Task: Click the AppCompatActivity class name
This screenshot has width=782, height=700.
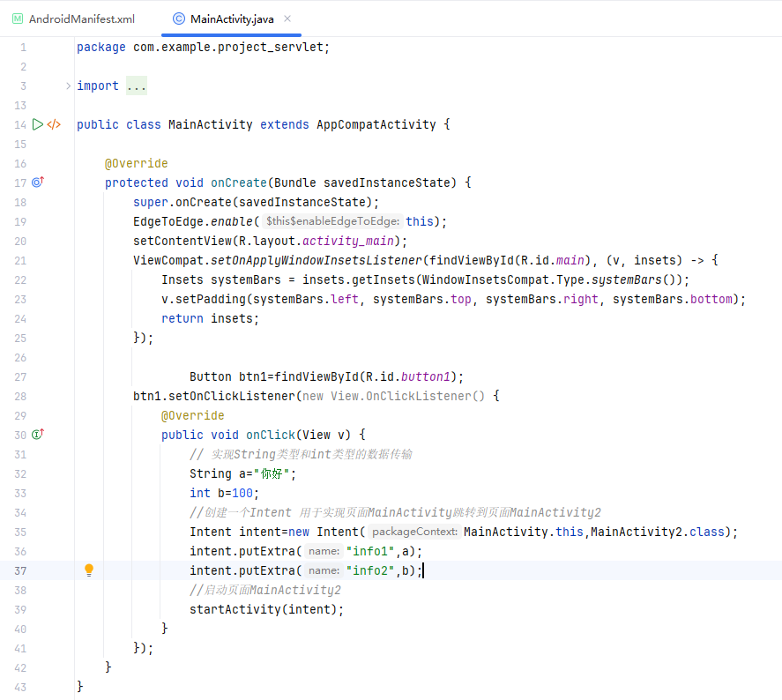Action: [376, 124]
